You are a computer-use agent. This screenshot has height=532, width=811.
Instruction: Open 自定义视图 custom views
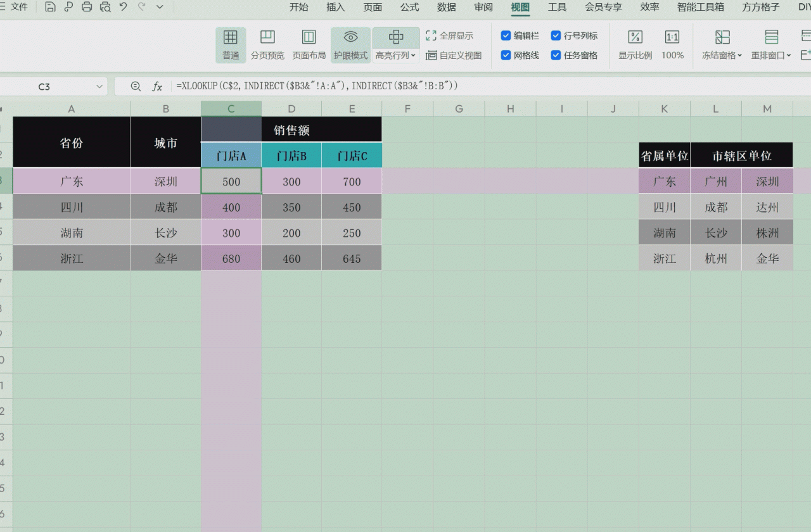(x=454, y=55)
